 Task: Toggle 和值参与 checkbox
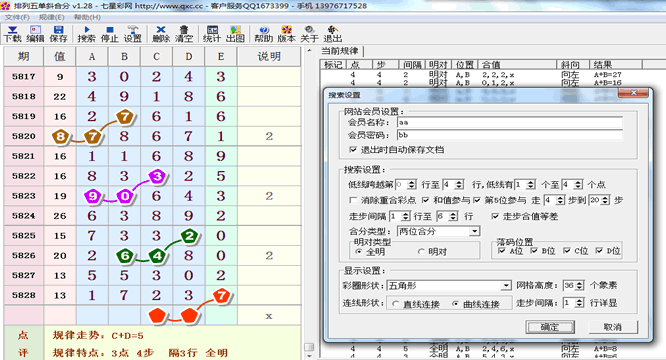(x=425, y=200)
